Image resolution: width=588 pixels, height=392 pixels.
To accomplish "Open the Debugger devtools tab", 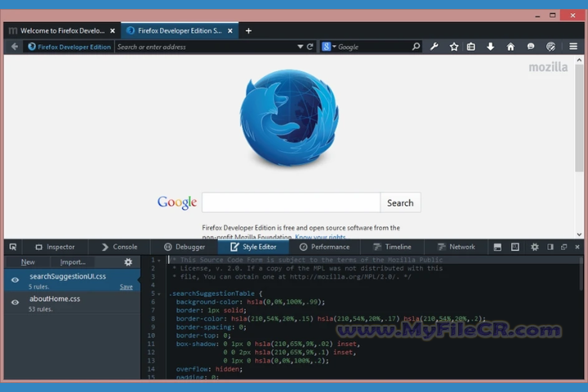I will point(185,247).
